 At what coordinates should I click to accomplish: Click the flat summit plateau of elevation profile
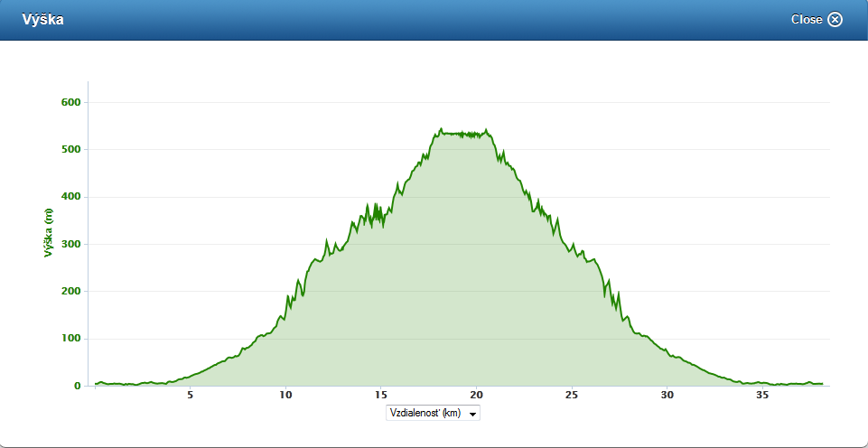coord(462,135)
